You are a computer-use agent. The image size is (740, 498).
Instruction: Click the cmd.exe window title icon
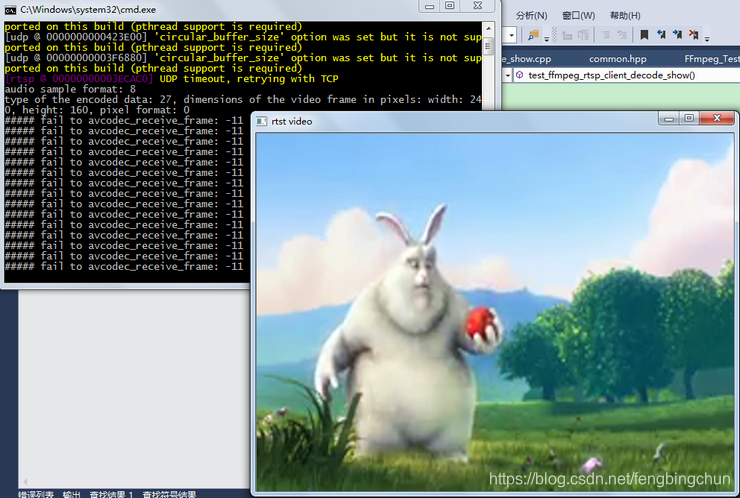click(x=10, y=10)
